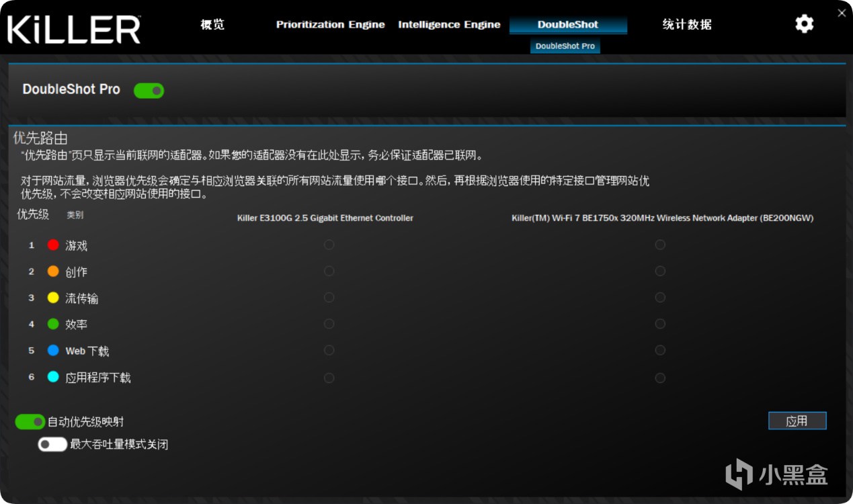The image size is (853, 504).
Task: Click the 应用 button
Action: point(797,421)
